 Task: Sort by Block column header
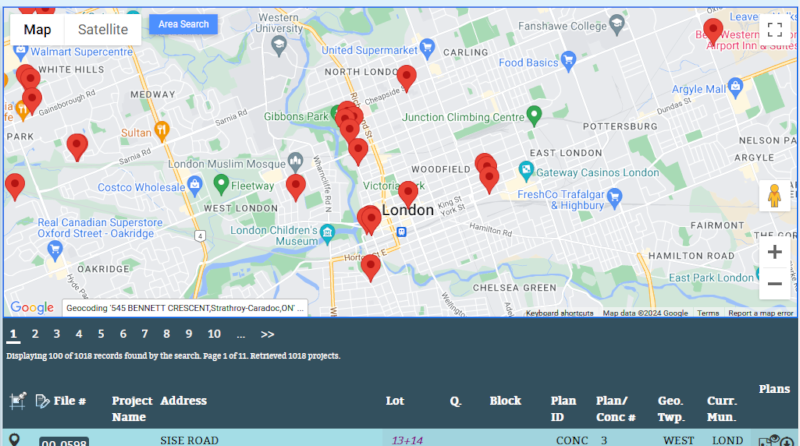point(505,401)
